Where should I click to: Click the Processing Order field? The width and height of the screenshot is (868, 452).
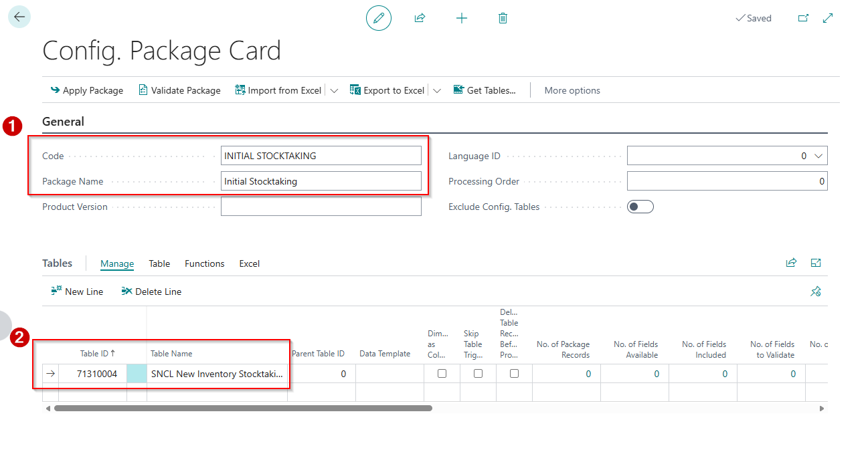pos(727,181)
